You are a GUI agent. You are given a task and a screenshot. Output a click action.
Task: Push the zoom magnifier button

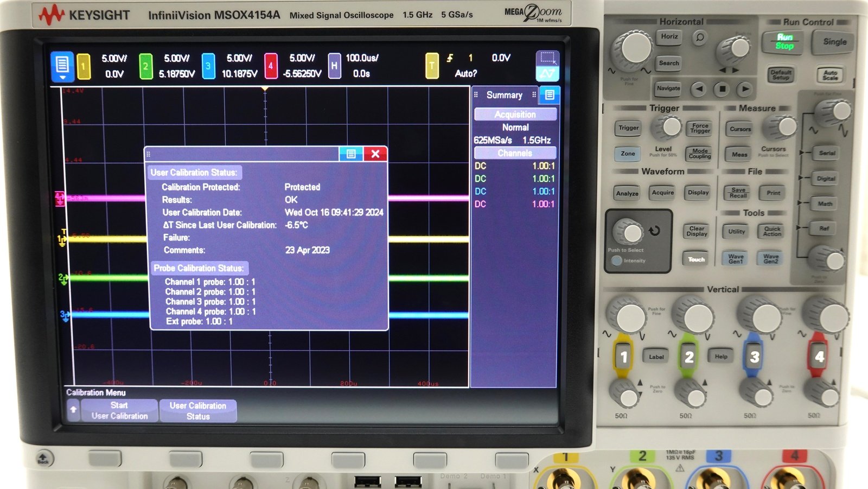(700, 37)
